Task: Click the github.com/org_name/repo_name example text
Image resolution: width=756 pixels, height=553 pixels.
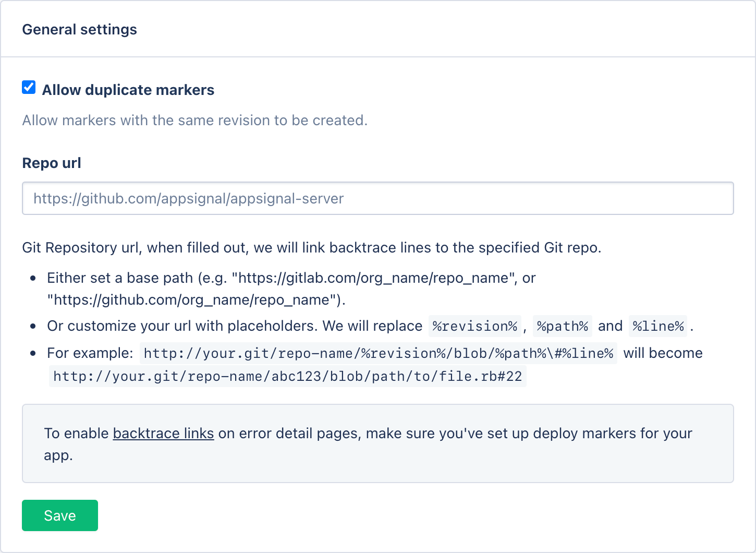Action: coord(196,300)
